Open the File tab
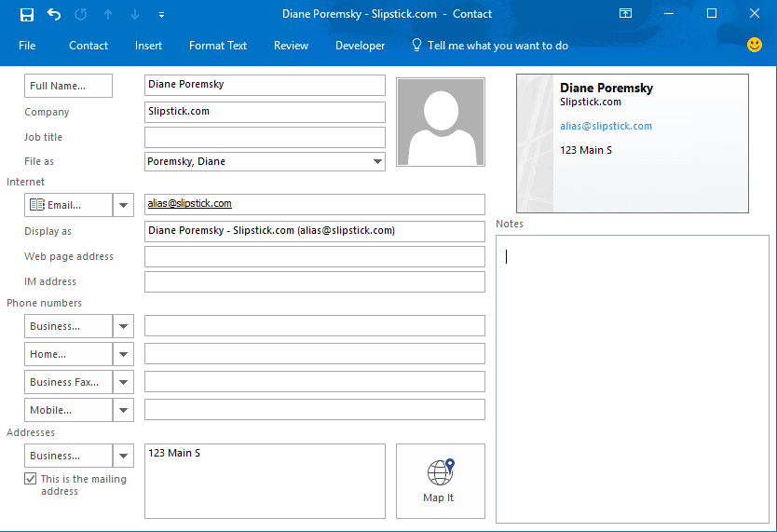The image size is (777, 532). (27, 46)
